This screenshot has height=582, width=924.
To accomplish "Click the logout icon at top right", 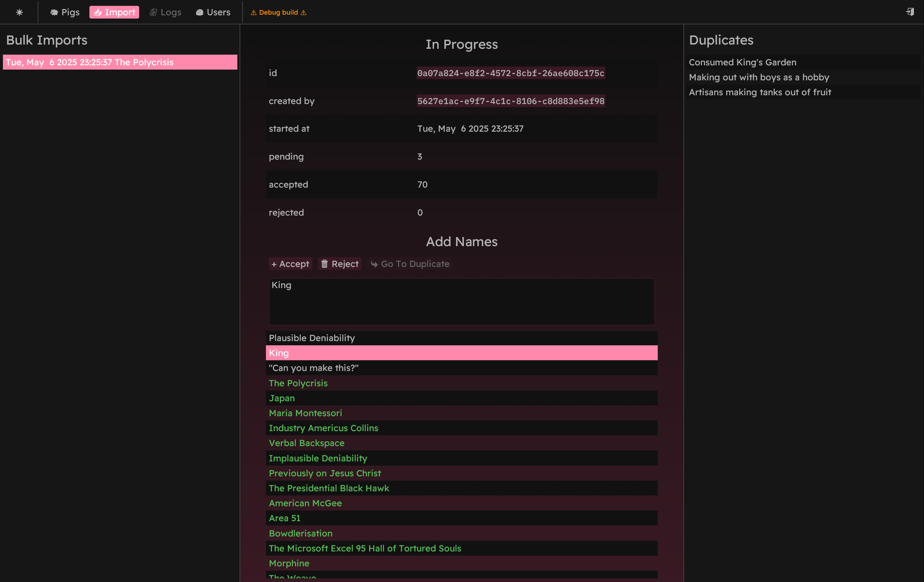I will click(910, 12).
